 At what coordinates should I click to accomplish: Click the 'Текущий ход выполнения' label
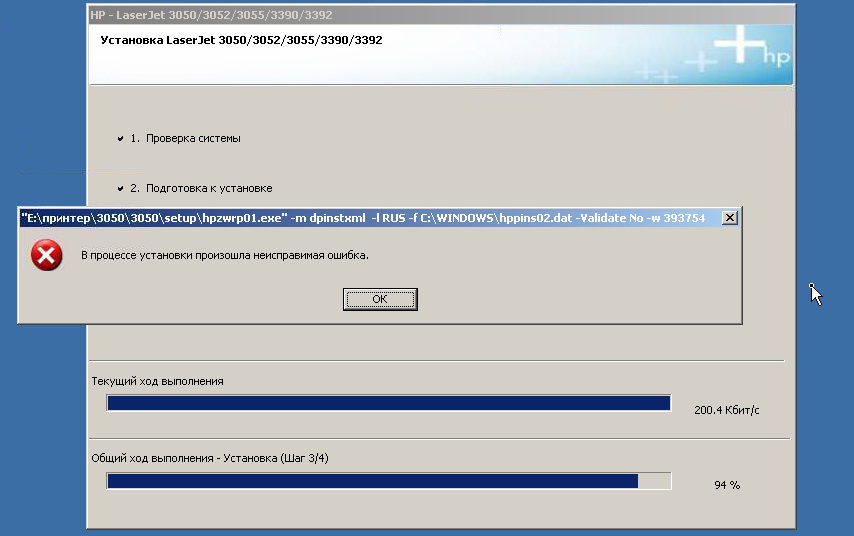157,381
